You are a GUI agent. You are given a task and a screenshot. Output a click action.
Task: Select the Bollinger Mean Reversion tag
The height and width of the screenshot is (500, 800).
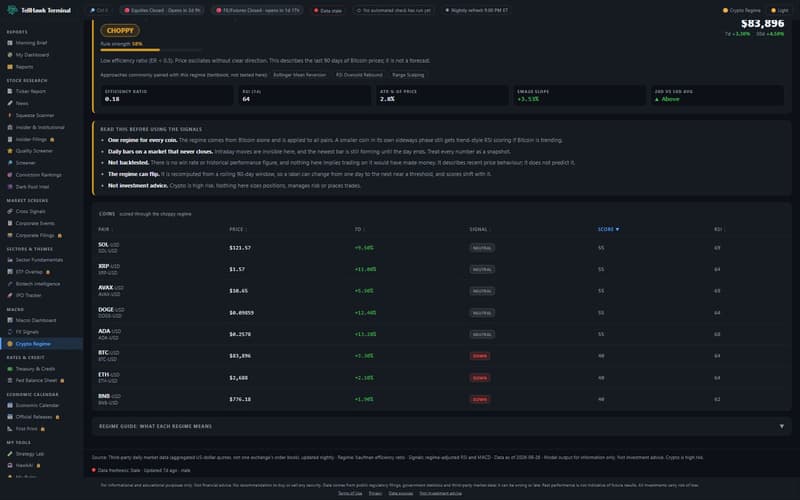pyautogui.click(x=299, y=75)
